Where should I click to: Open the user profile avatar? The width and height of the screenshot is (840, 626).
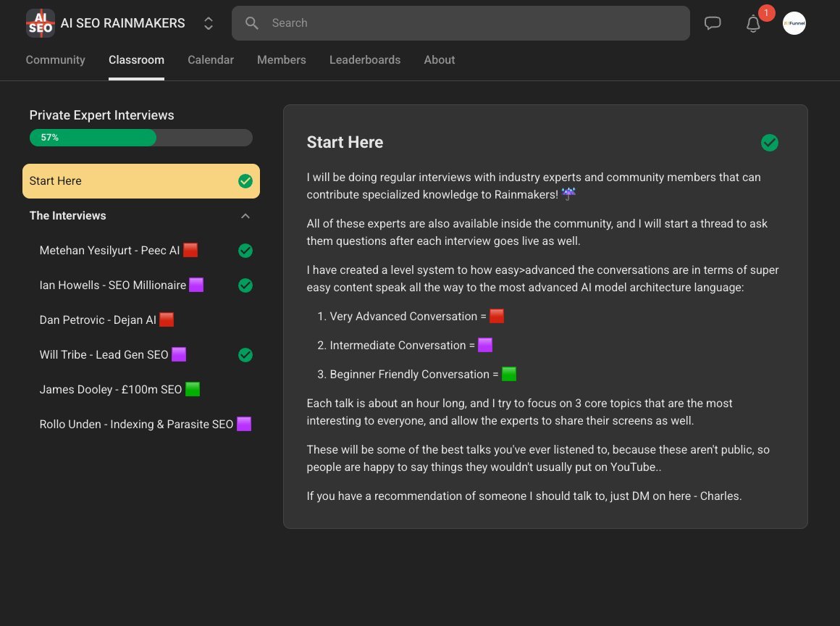794,23
